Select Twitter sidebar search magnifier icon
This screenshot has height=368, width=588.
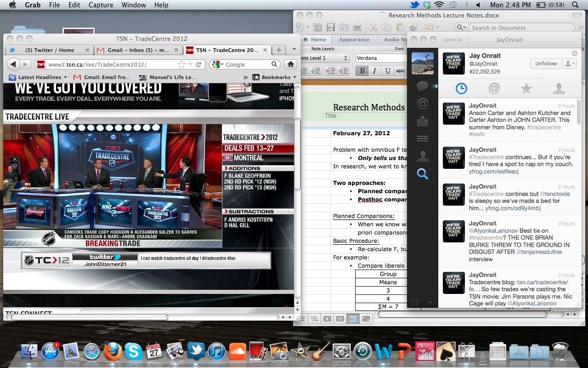click(x=422, y=174)
